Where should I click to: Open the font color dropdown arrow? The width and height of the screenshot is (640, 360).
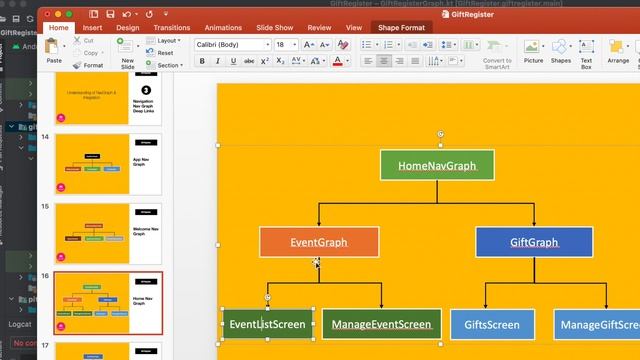tap(347, 61)
